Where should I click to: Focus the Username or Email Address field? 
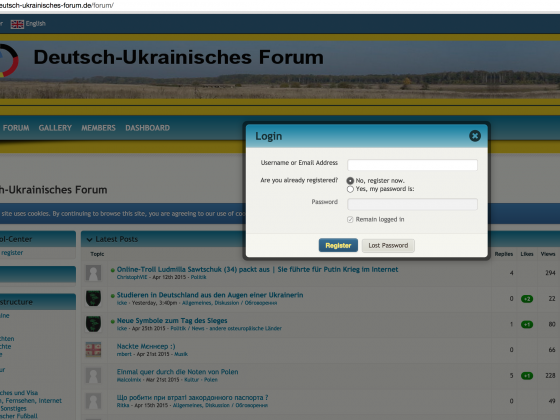coord(412,165)
